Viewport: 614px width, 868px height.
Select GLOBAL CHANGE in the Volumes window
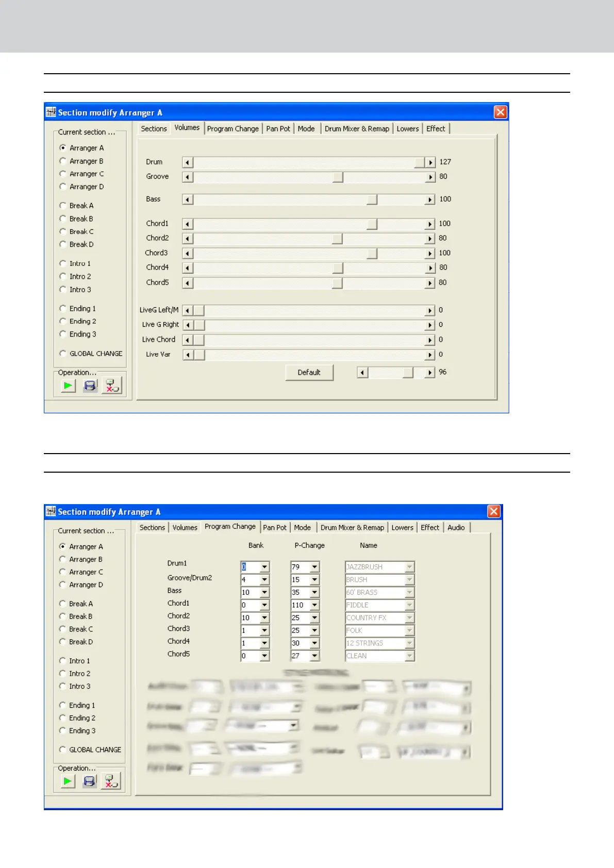click(x=91, y=354)
